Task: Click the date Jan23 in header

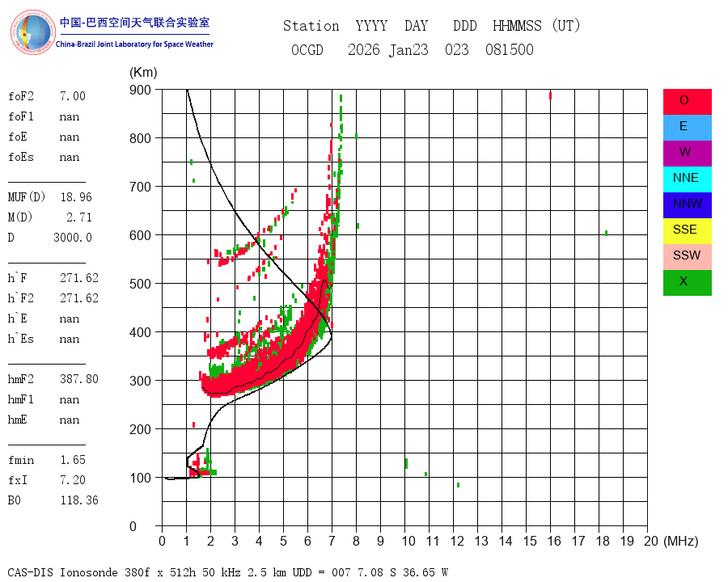Action: pos(408,49)
